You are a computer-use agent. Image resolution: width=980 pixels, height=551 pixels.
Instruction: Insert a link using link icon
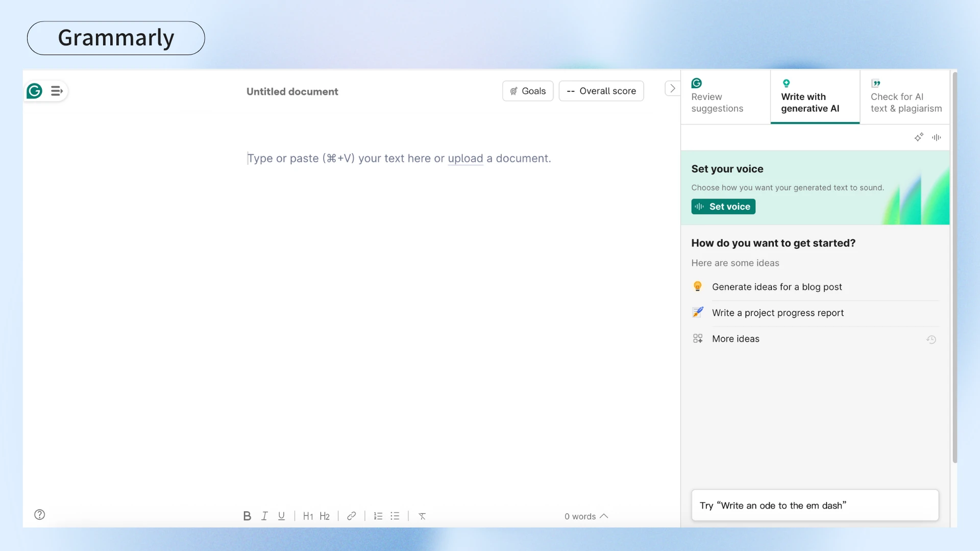click(351, 516)
